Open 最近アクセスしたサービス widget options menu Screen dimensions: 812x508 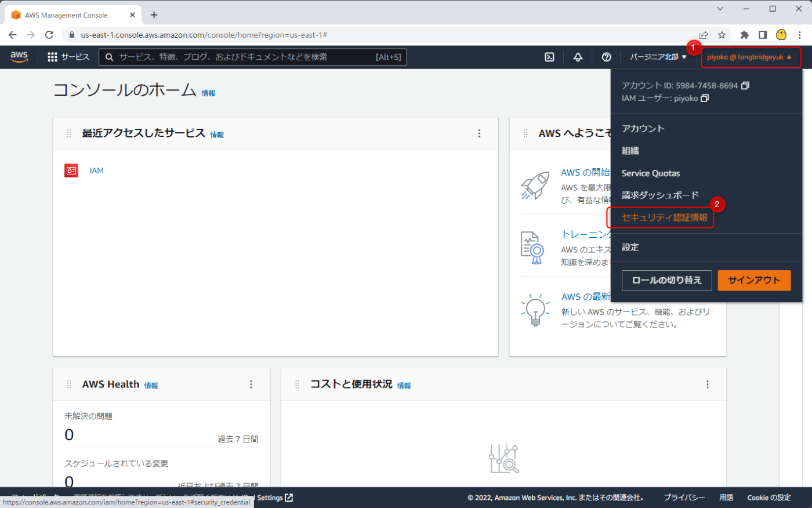click(x=479, y=133)
